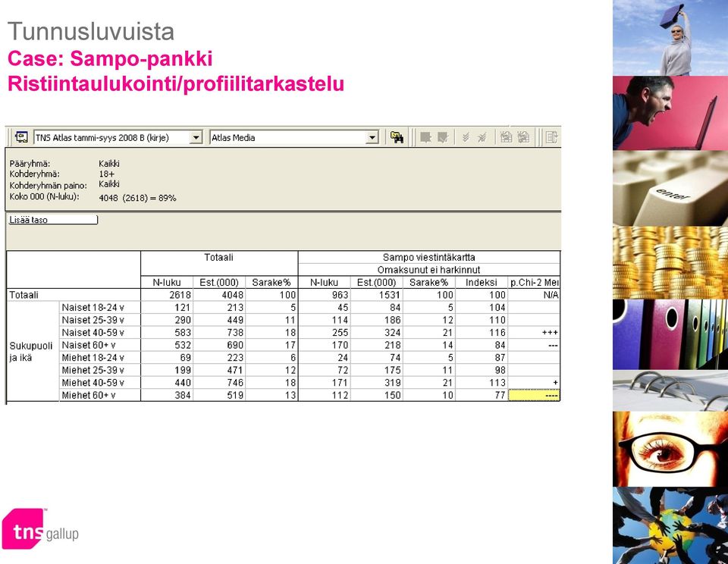Image resolution: width=728 pixels, height=564 pixels.
Task: Click the second greyed flag icon with pencil
Action: point(442,137)
